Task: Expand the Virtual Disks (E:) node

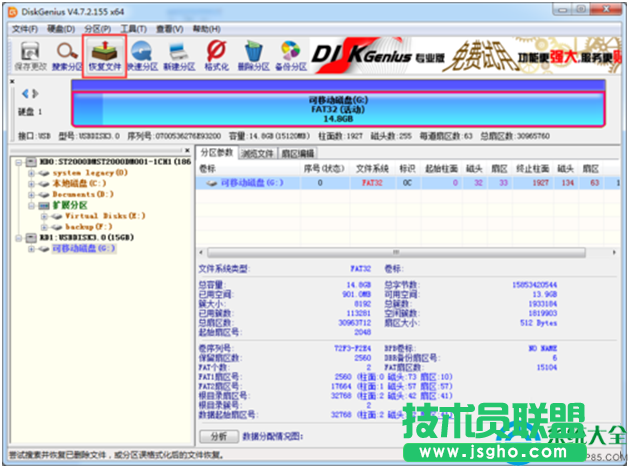Action: pos(44,217)
